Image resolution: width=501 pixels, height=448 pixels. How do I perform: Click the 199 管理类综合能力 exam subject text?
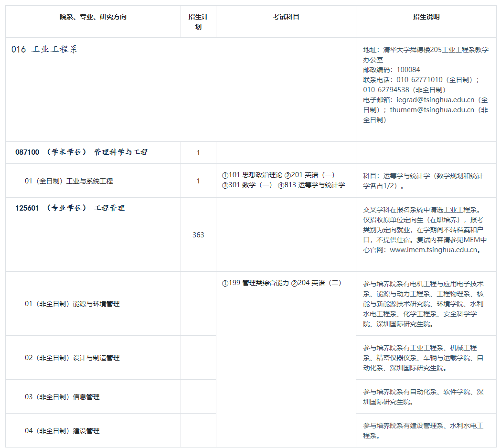[256, 283]
